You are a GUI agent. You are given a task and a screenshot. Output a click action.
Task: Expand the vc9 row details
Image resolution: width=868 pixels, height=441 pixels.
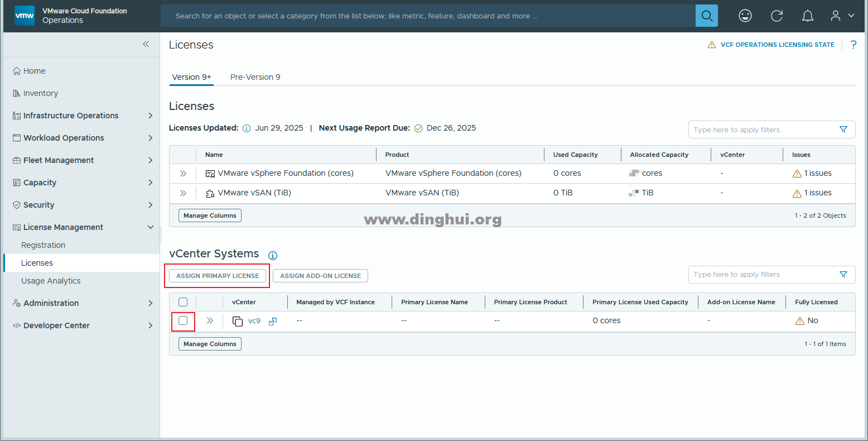tap(210, 320)
